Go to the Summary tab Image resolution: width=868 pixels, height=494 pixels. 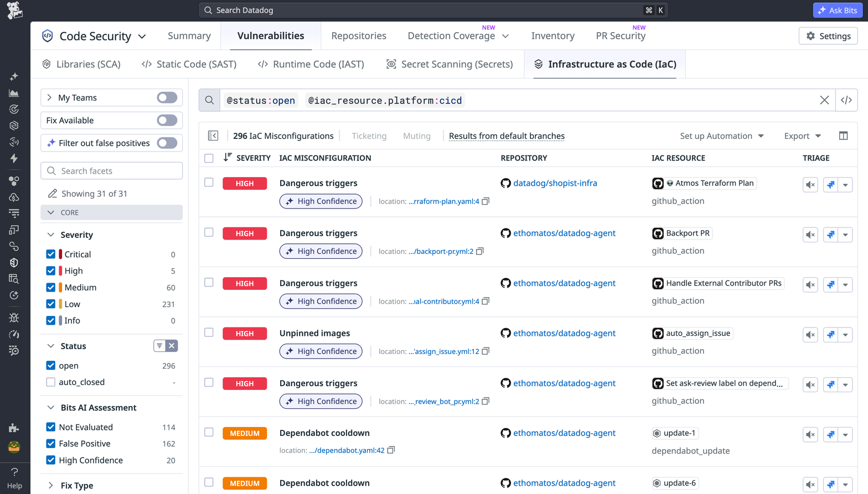click(x=189, y=36)
